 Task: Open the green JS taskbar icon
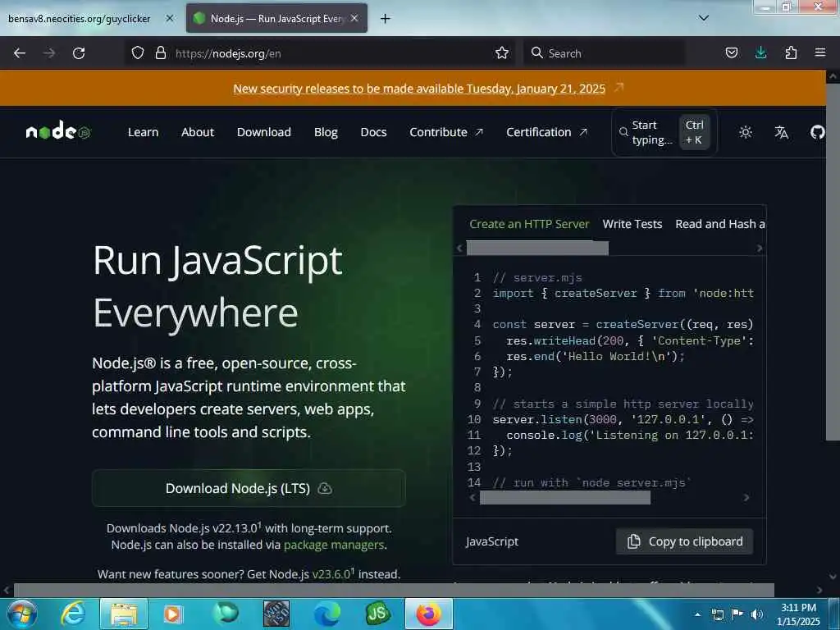click(x=377, y=614)
